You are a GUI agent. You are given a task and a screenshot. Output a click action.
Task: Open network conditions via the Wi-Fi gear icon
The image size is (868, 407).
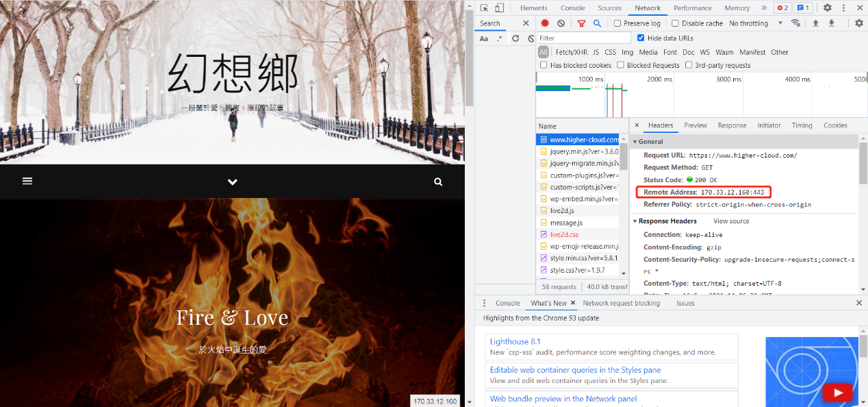[795, 23]
